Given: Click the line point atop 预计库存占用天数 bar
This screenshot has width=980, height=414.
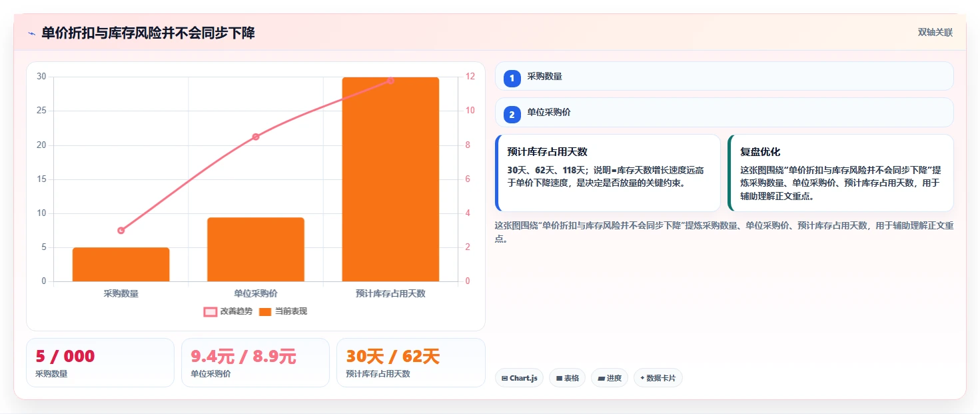Looking at the screenshot, I should point(390,81).
